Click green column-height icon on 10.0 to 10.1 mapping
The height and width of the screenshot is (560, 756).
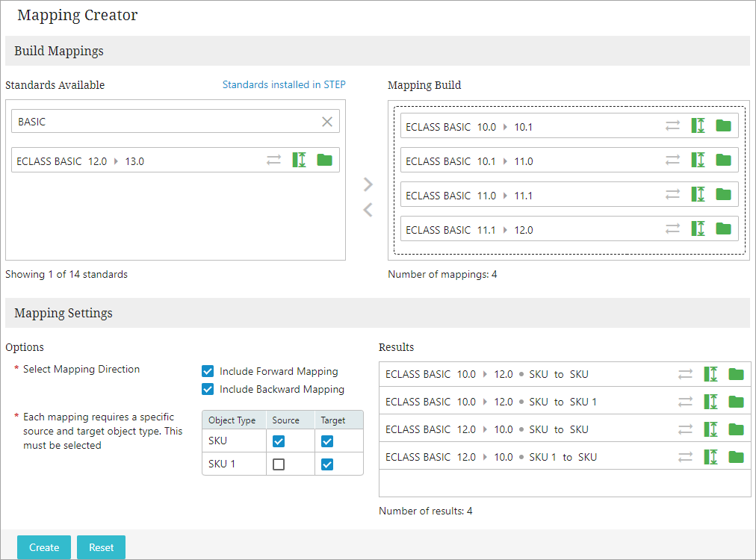click(698, 125)
